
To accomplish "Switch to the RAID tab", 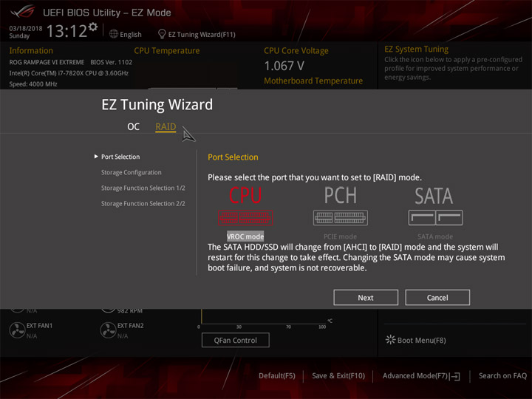I will pyautogui.click(x=166, y=126).
